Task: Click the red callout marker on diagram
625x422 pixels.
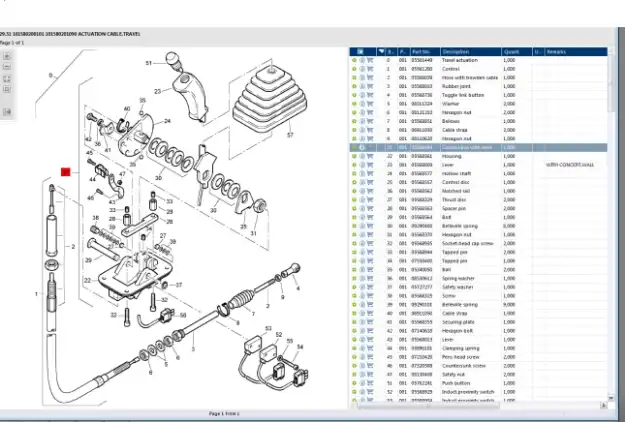Action: pyautogui.click(x=65, y=172)
